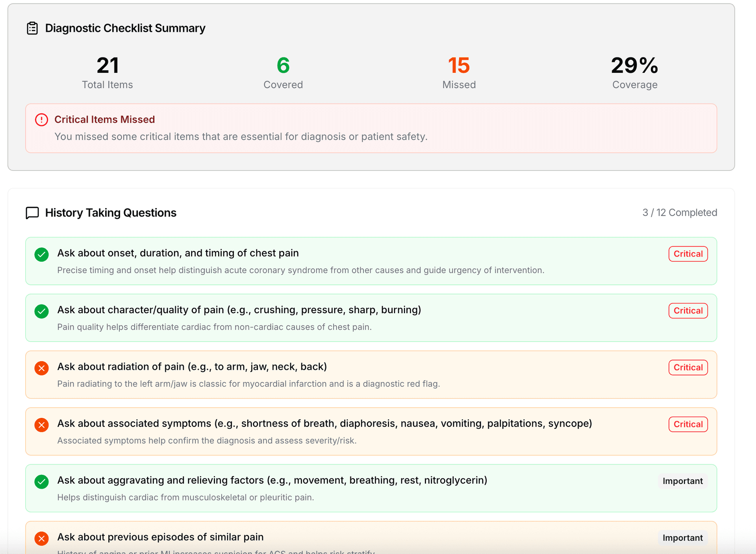This screenshot has width=756, height=554.
Task: Click the chat bubble icon beside History Taking Questions
Action: point(32,213)
